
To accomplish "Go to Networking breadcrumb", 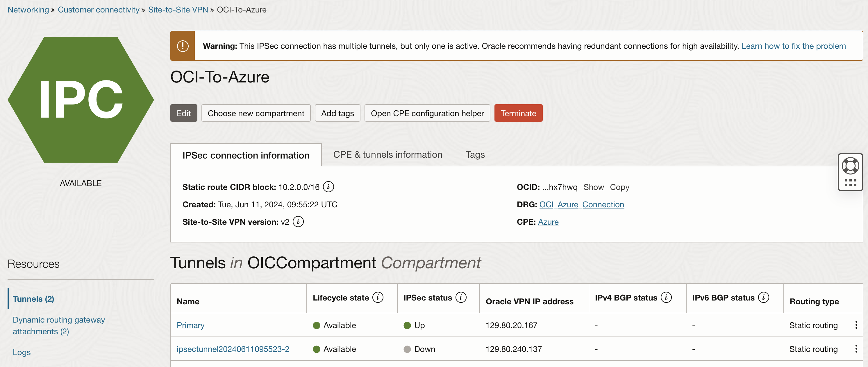I will click(x=28, y=10).
